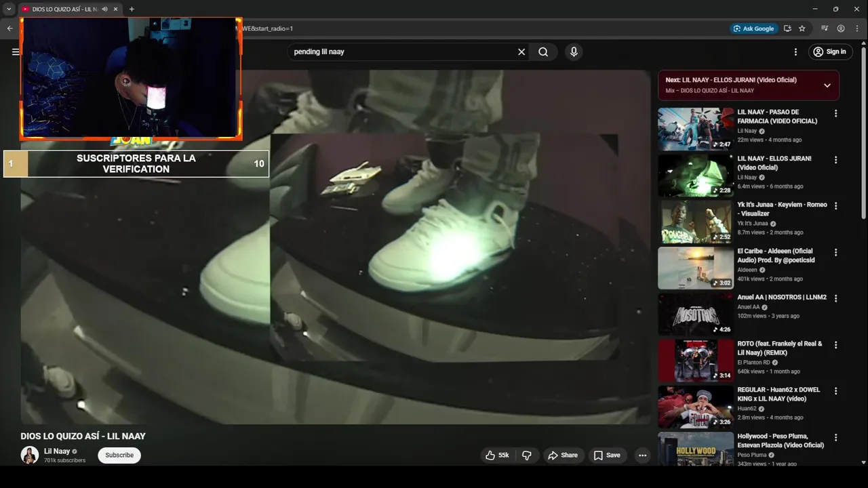Open options for ROTO remix video

point(835,345)
